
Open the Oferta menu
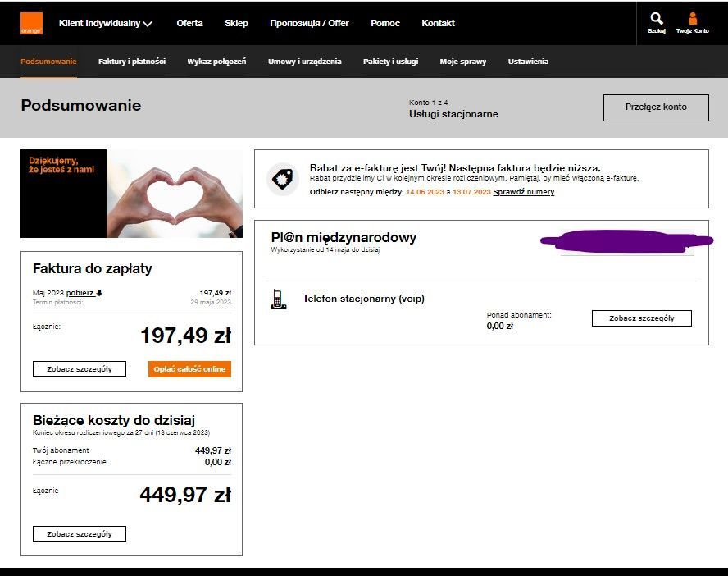tap(189, 23)
